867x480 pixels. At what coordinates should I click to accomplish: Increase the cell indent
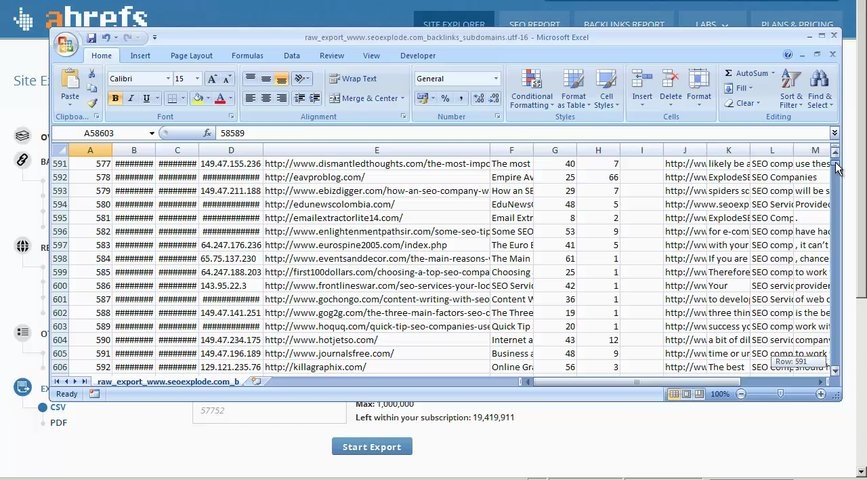click(315, 98)
